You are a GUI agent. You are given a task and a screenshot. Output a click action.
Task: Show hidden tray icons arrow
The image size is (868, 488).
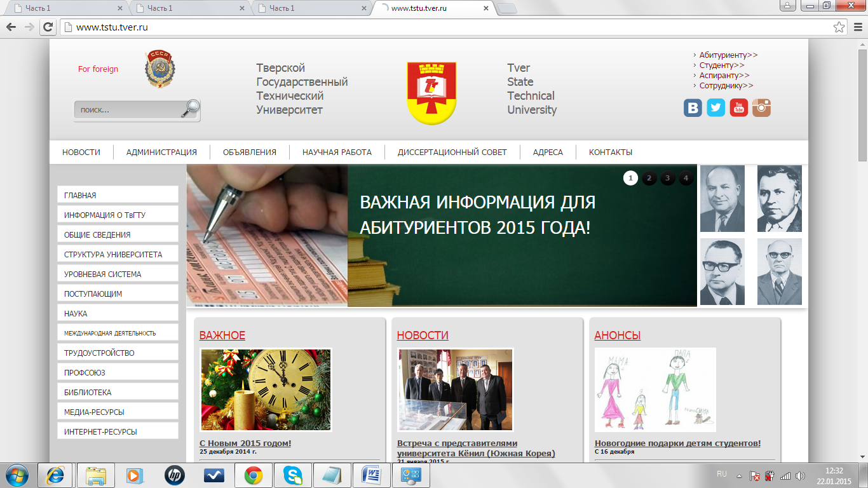tap(739, 475)
